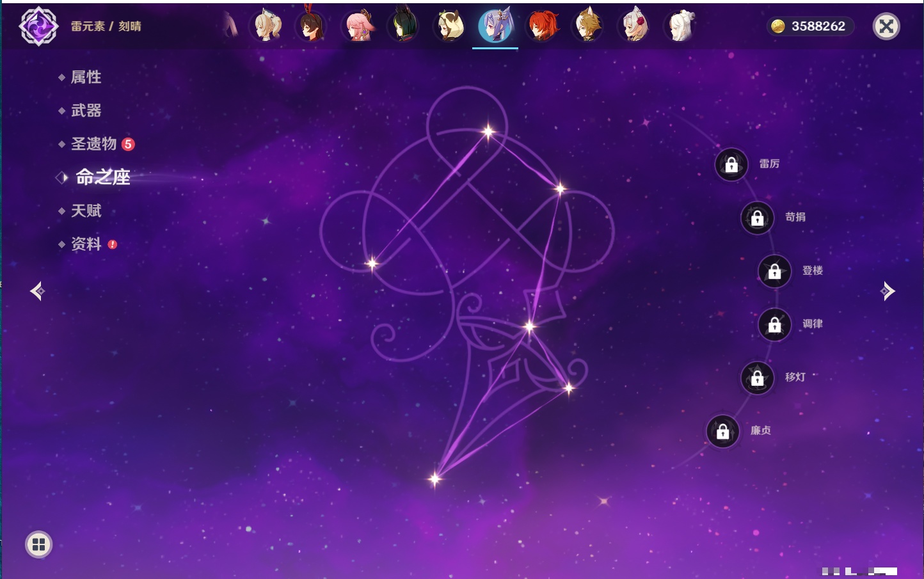This screenshot has width=924, height=579.
Task: Select Gorou's avatar with dog ears
Action: pos(589,26)
